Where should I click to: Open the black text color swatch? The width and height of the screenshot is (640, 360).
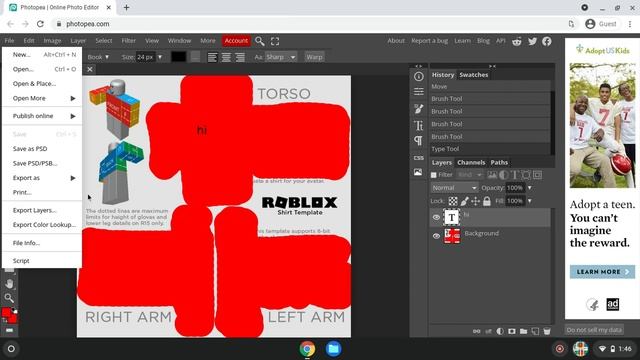click(178, 57)
